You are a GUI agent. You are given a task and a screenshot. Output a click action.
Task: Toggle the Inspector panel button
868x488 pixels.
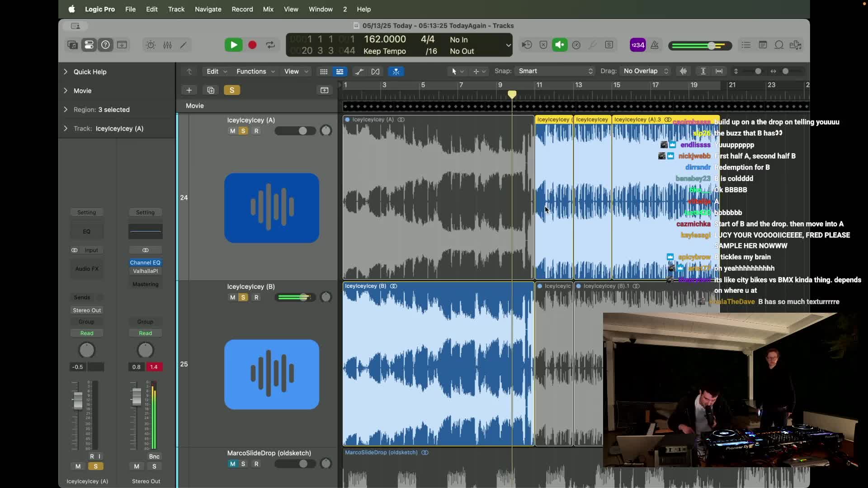(89, 45)
